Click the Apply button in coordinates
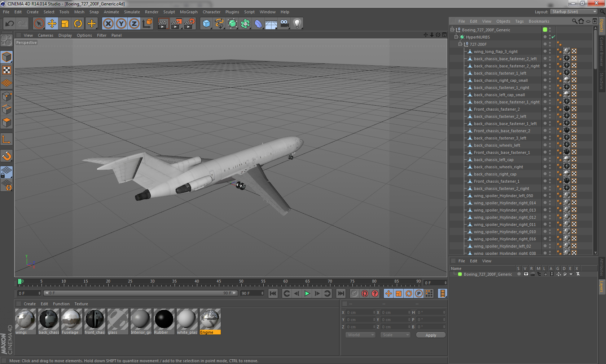Image resolution: width=606 pixels, height=364 pixels. (431, 335)
